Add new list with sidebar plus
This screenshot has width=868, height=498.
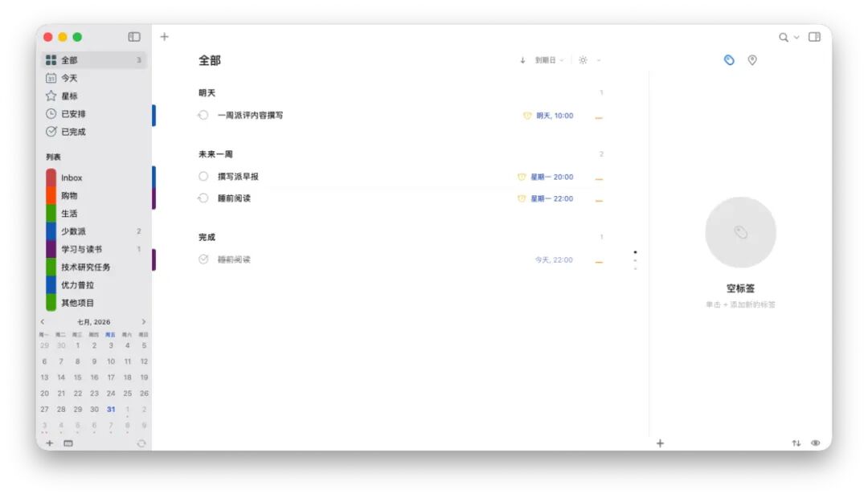point(49,443)
